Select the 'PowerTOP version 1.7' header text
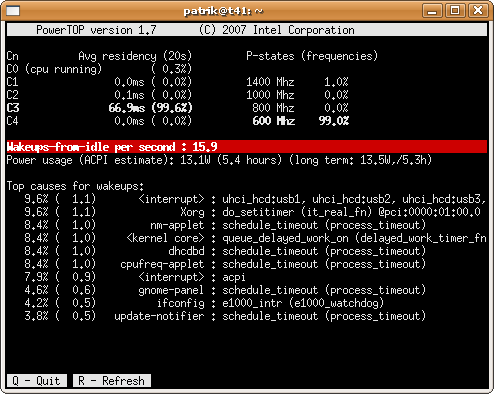Image resolution: width=494 pixels, height=394 pixels. (96, 30)
